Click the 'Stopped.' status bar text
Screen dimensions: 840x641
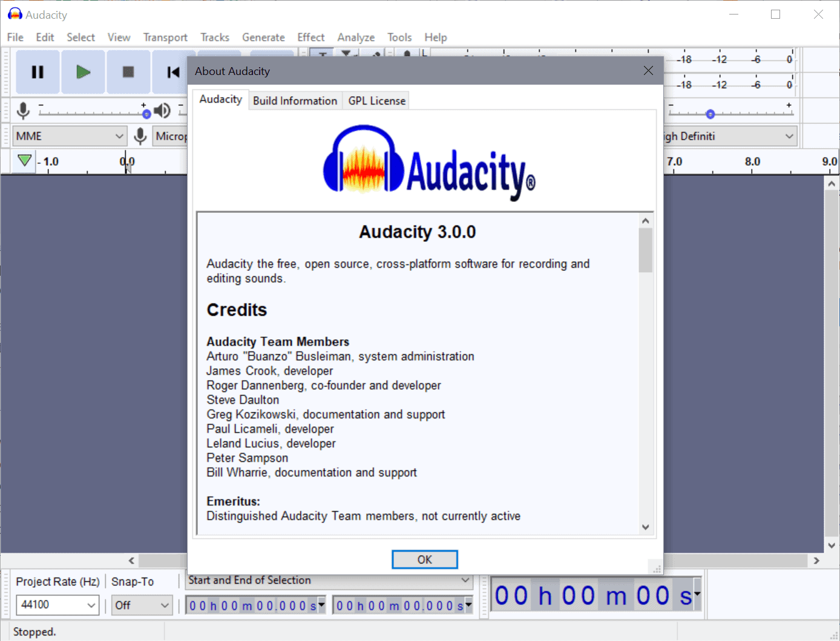34,631
